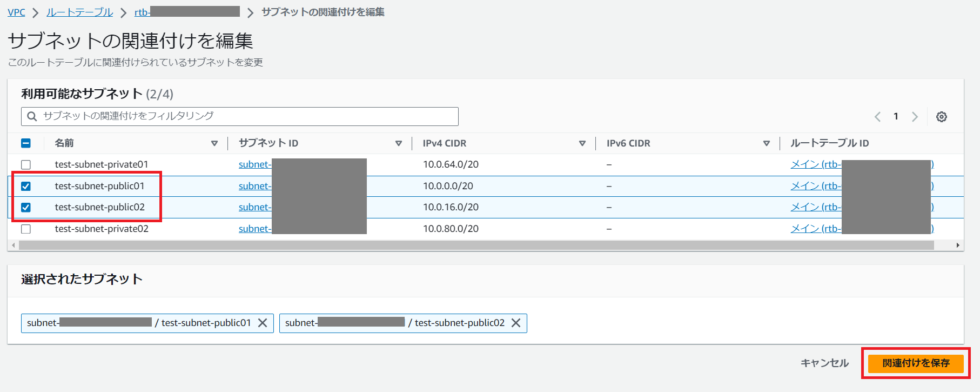Sort by IPv4 CIDR column arrow
The height and width of the screenshot is (392, 980).
point(582,143)
